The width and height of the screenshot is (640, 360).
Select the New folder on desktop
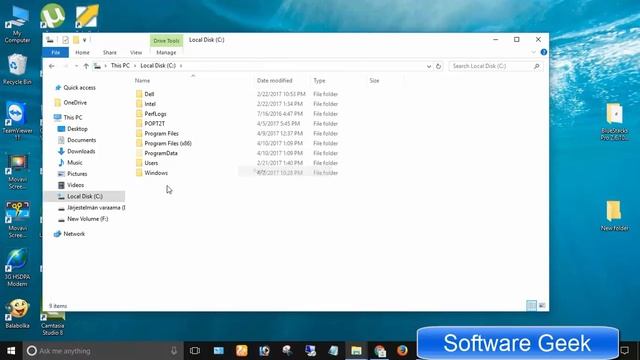pos(614,216)
